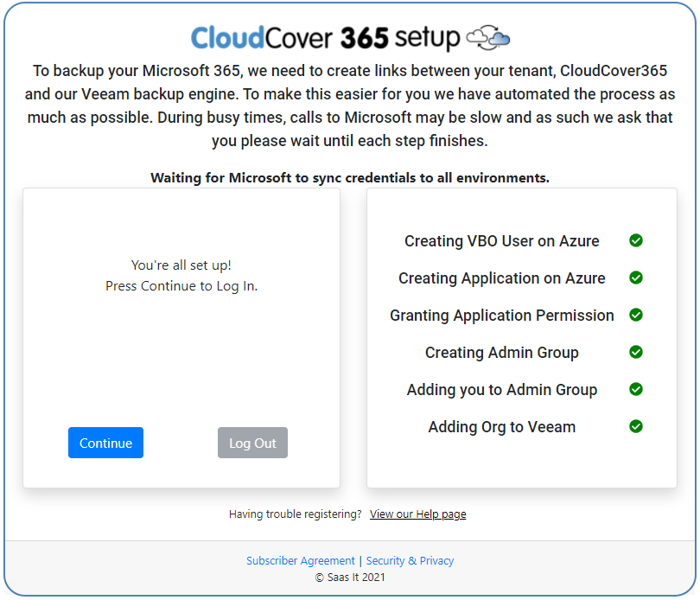Select the 'Adding Org to Veeam' step text
700x600 pixels.
pos(502,427)
